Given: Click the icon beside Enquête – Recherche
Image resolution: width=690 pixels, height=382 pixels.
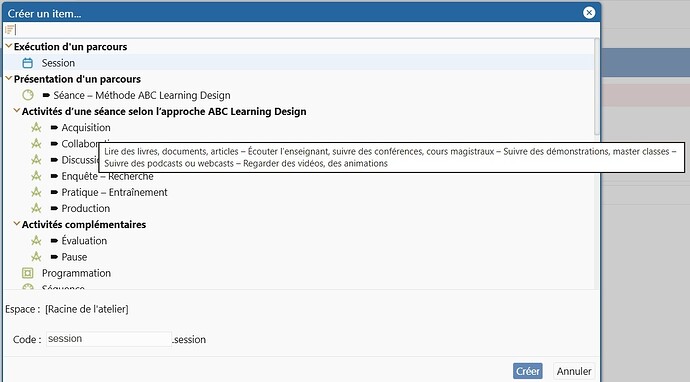Looking at the screenshot, I should [x=36, y=176].
